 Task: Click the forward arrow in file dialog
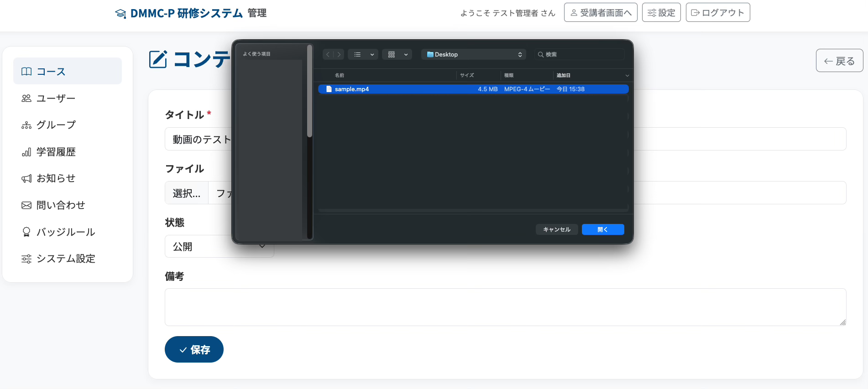pos(339,54)
